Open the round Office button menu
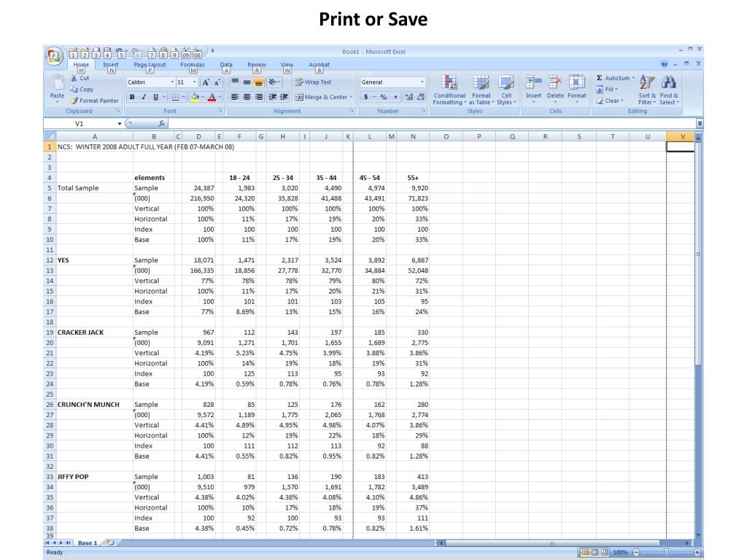747x560 pixels. pyautogui.click(x=54, y=55)
